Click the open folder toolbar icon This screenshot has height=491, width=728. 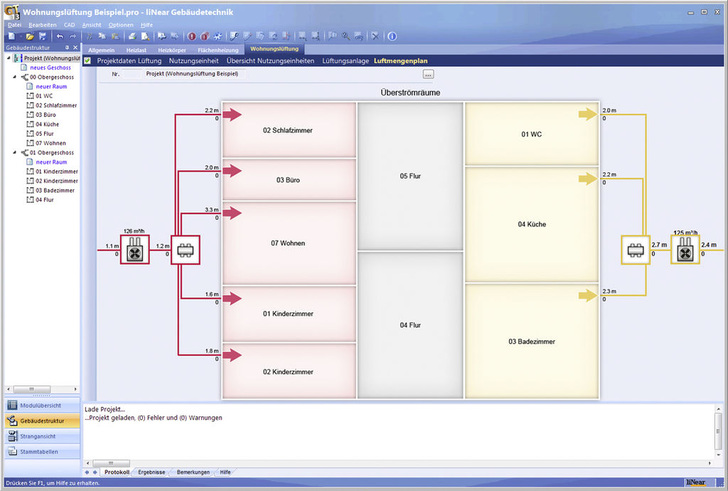[x=27, y=36]
